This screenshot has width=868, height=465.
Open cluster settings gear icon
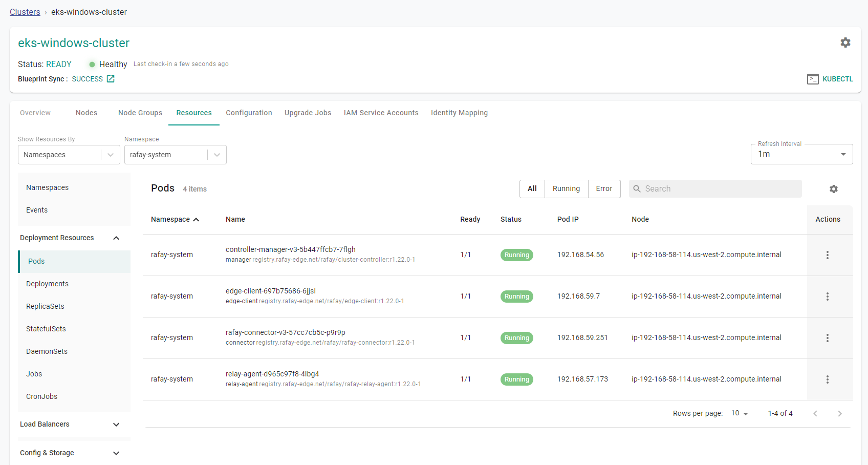845,43
